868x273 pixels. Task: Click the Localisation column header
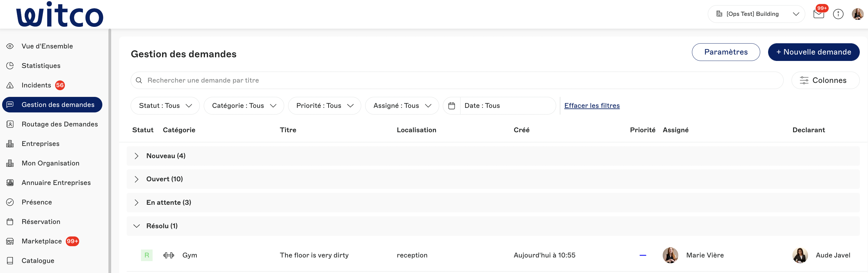pyautogui.click(x=416, y=130)
